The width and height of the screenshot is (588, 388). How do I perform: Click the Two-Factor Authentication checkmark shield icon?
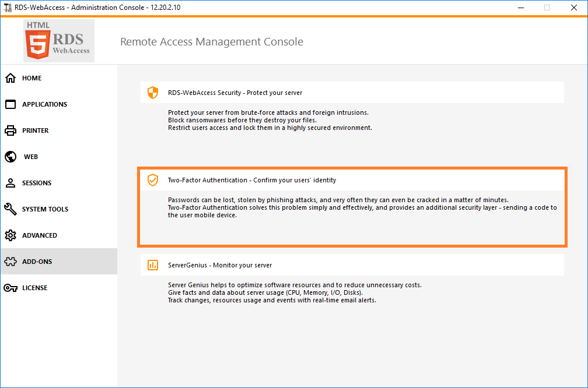click(x=153, y=180)
